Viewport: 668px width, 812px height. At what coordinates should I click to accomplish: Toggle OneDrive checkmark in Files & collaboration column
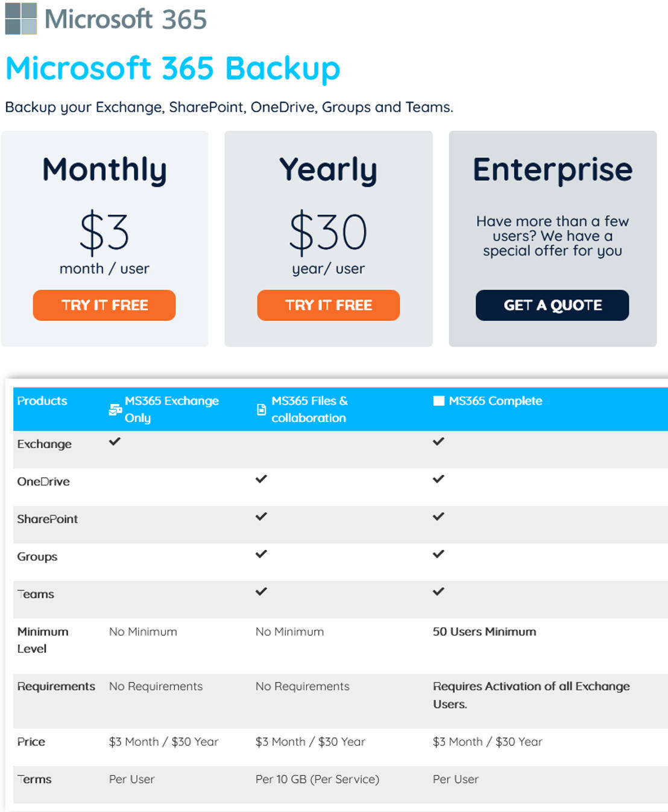260,479
